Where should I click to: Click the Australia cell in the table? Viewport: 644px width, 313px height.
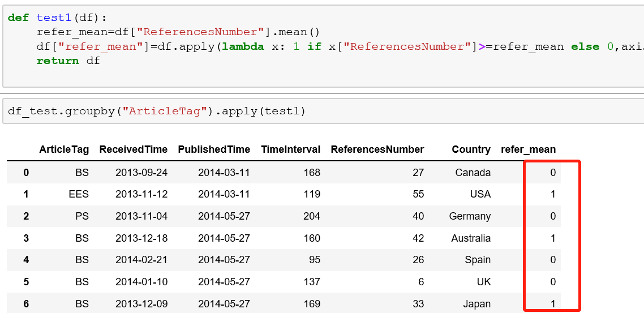click(471, 238)
